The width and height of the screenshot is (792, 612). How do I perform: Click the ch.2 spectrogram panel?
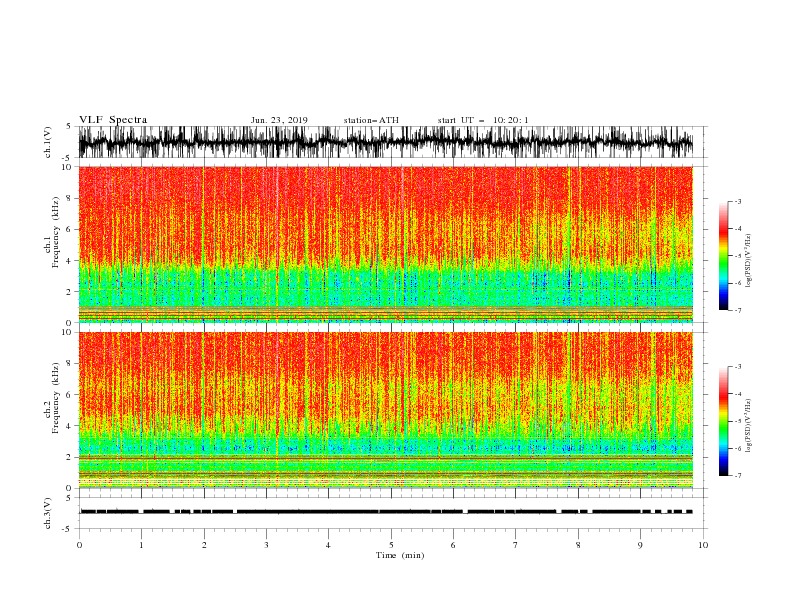(x=386, y=410)
